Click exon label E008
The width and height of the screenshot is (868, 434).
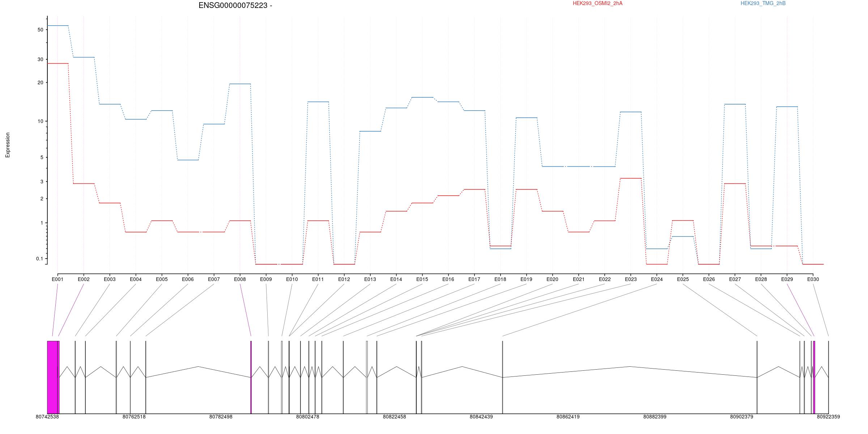point(240,279)
